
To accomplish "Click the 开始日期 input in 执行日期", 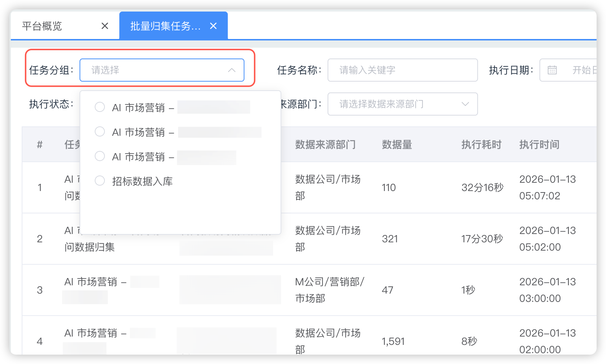I will tap(583, 70).
